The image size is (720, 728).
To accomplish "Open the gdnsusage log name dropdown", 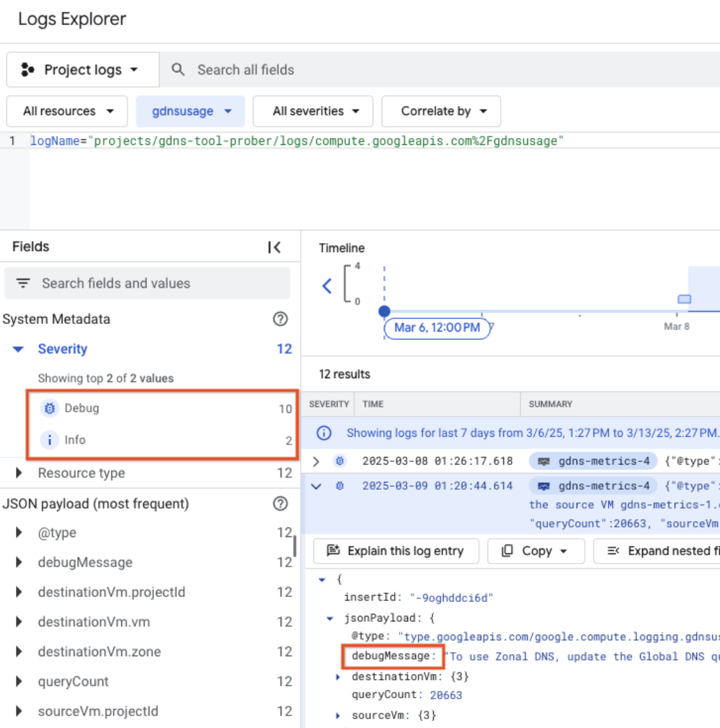I will [x=190, y=111].
